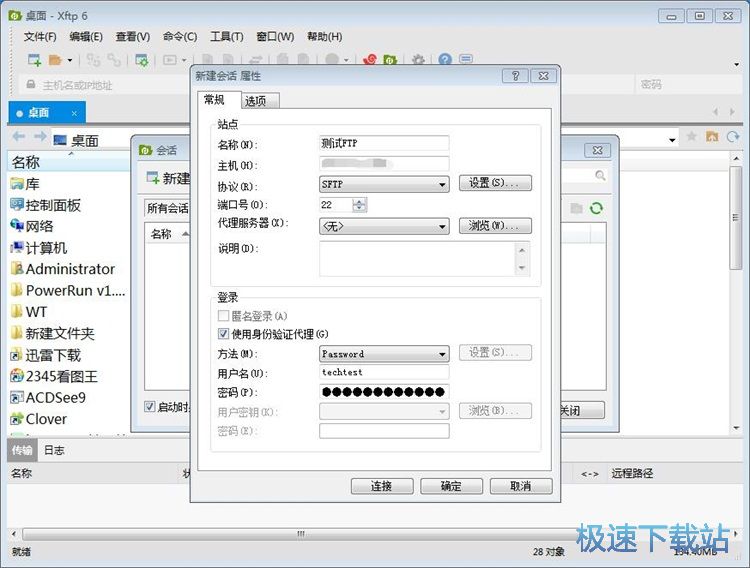Viewport: 750px width, 568px height.
Task: Open the 方法 Password dropdown
Action: click(384, 354)
